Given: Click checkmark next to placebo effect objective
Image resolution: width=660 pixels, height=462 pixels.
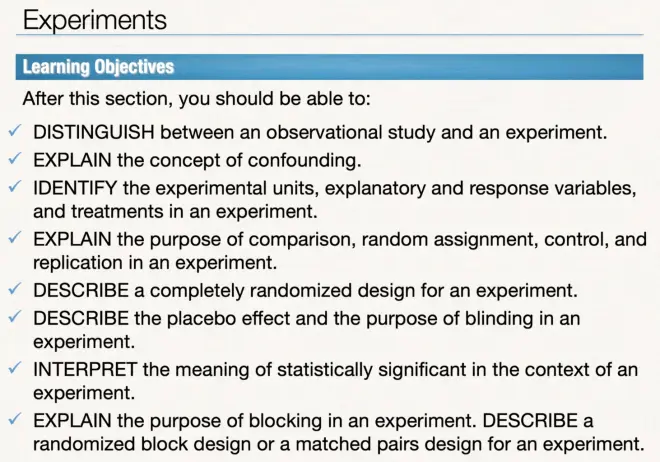Looking at the screenshot, I should (14, 316).
